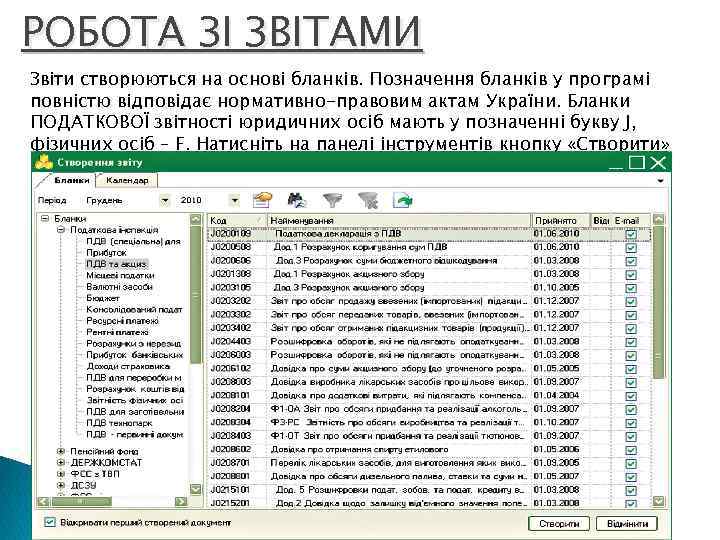Select the Прибуток tree item
This screenshot has width=720, height=540.
(107, 253)
